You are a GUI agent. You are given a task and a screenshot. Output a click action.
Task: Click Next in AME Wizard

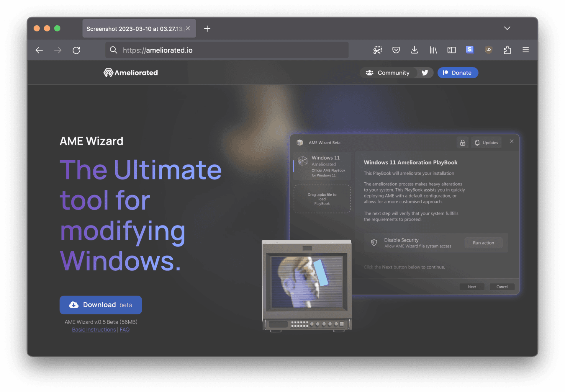point(472,287)
